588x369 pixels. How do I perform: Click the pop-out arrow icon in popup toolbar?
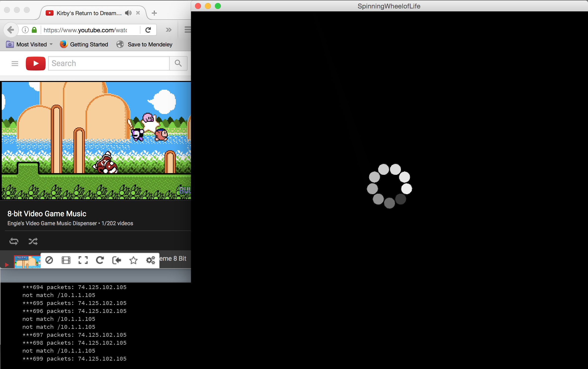pos(117,260)
